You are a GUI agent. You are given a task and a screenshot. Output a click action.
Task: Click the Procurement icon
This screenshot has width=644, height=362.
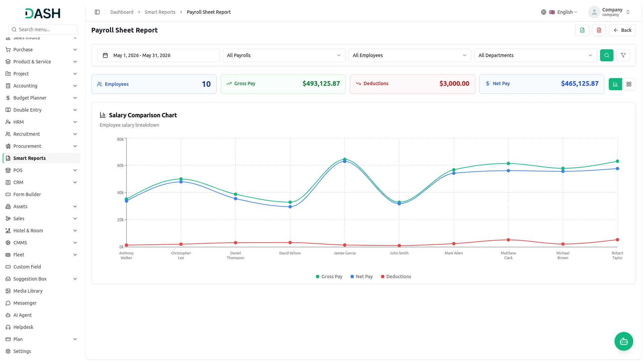8,146
